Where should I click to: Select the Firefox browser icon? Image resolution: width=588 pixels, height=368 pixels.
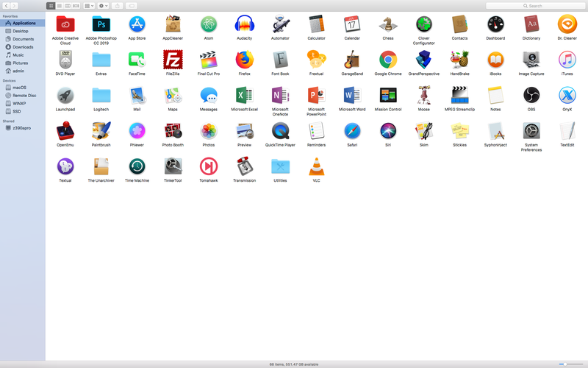pos(245,60)
